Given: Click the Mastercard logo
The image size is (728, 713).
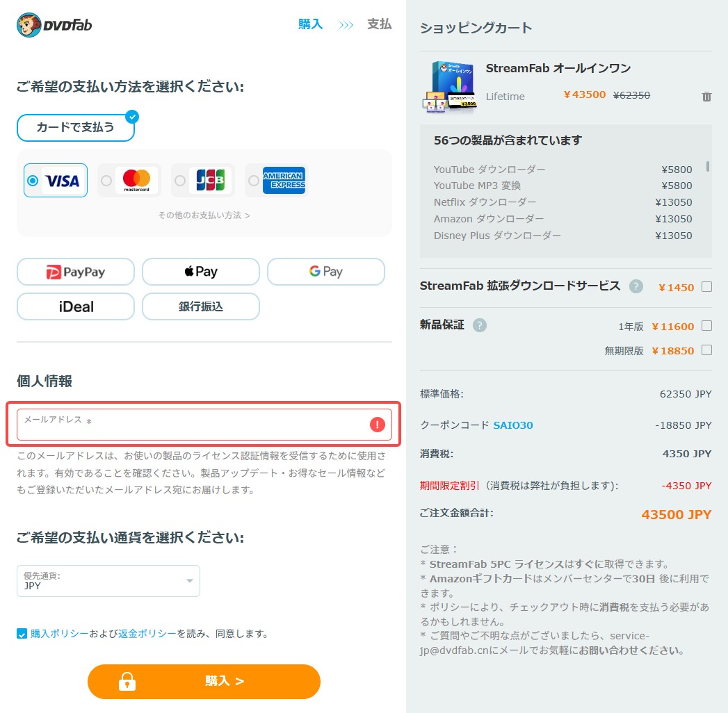Looking at the screenshot, I should click(x=136, y=180).
